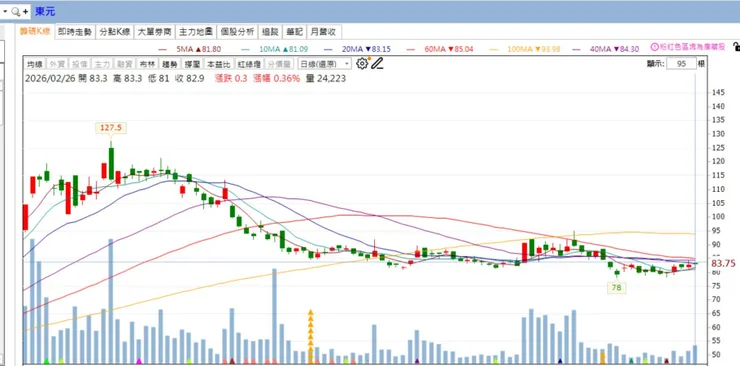Screen dimensions: 740x366
Task: Click the 127.5 high price label
Action: click(111, 127)
